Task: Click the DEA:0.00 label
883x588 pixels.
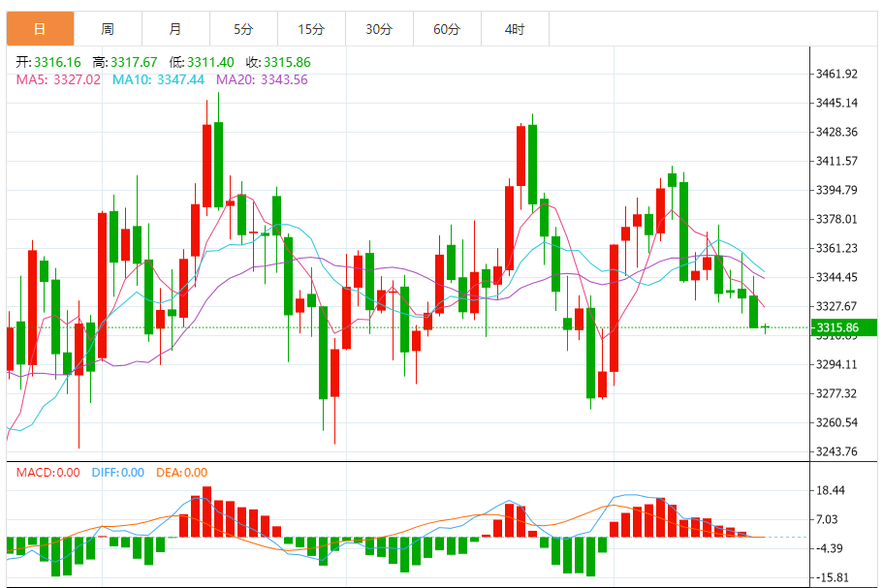Action: point(182,472)
